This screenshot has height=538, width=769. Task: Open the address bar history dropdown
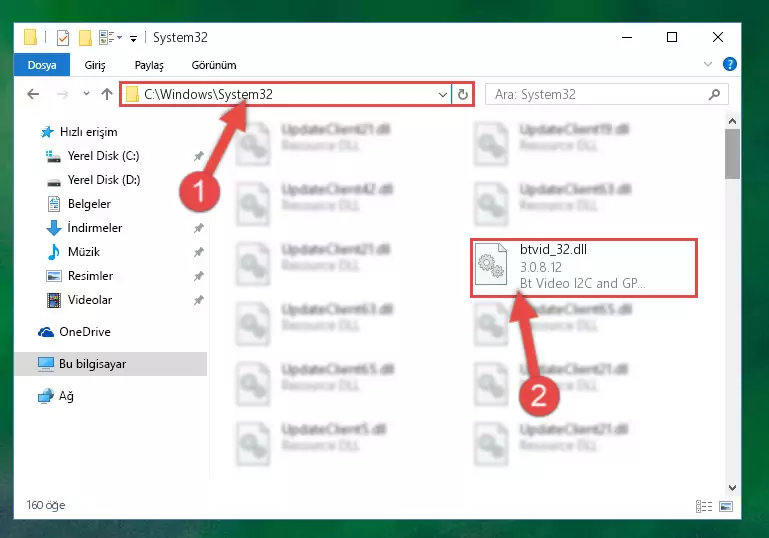click(442, 94)
